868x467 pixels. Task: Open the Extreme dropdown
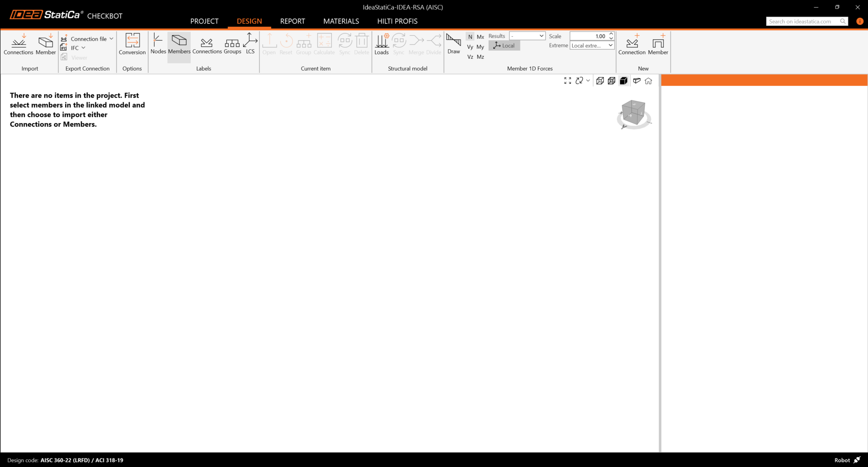point(592,46)
